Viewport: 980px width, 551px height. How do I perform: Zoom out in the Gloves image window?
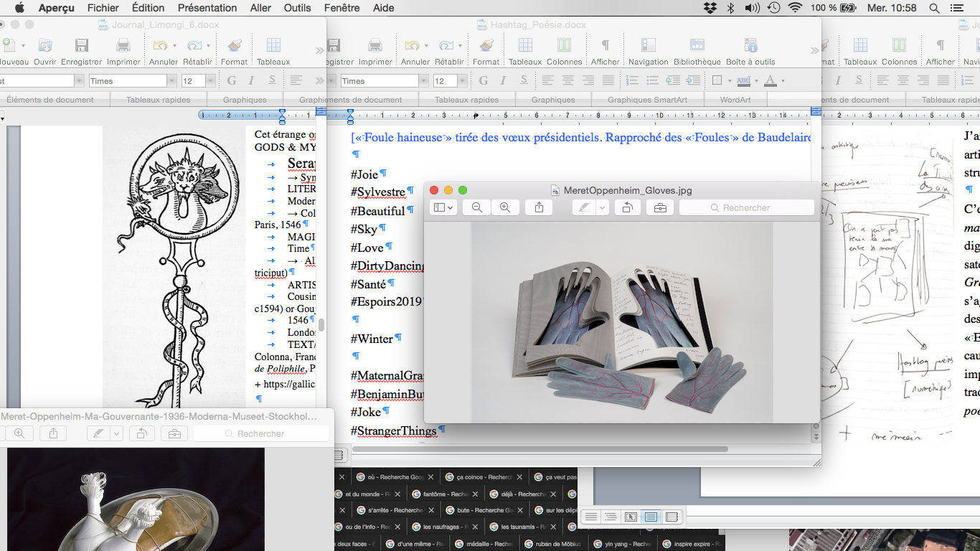pyautogui.click(x=476, y=207)
